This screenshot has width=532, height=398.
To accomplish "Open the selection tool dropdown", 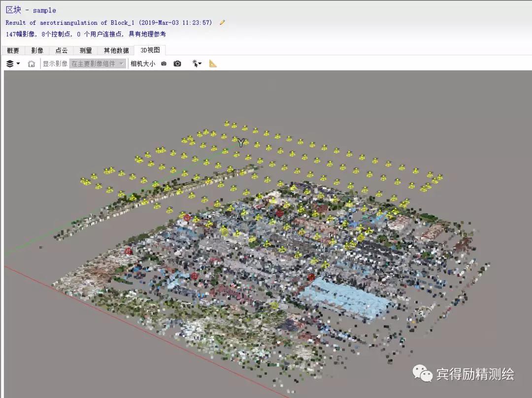I will 197,64.
